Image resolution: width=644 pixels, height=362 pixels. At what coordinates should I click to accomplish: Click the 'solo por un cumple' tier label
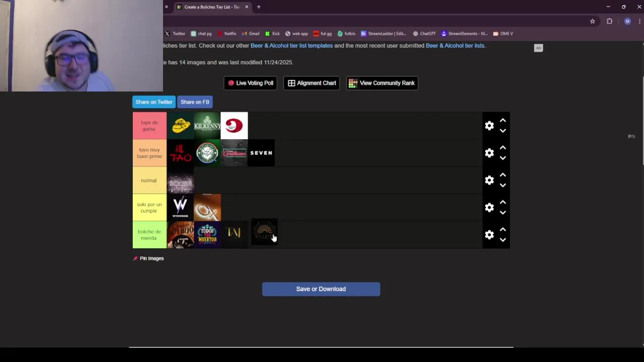point(149,207)
